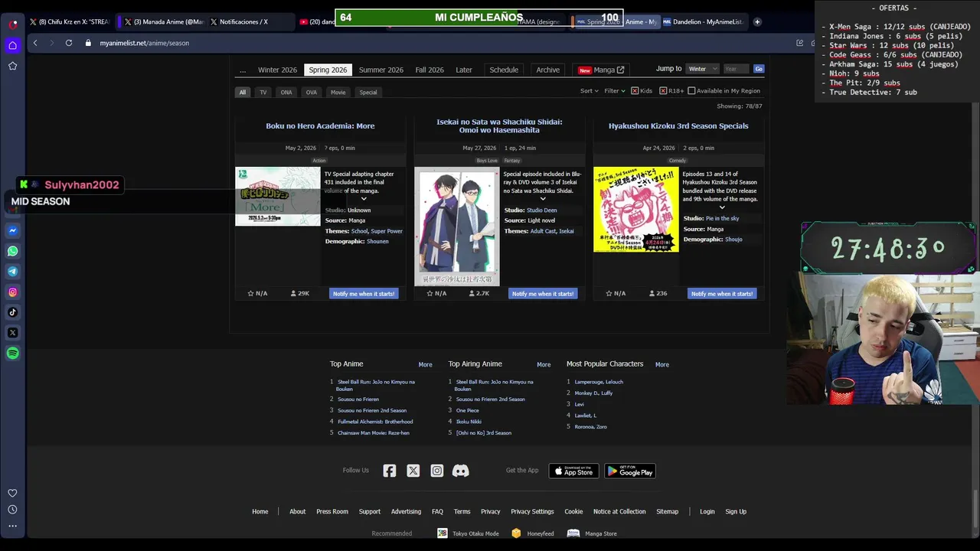
Task: Click the Go button next to Year
Action: [x=759, y=69]
